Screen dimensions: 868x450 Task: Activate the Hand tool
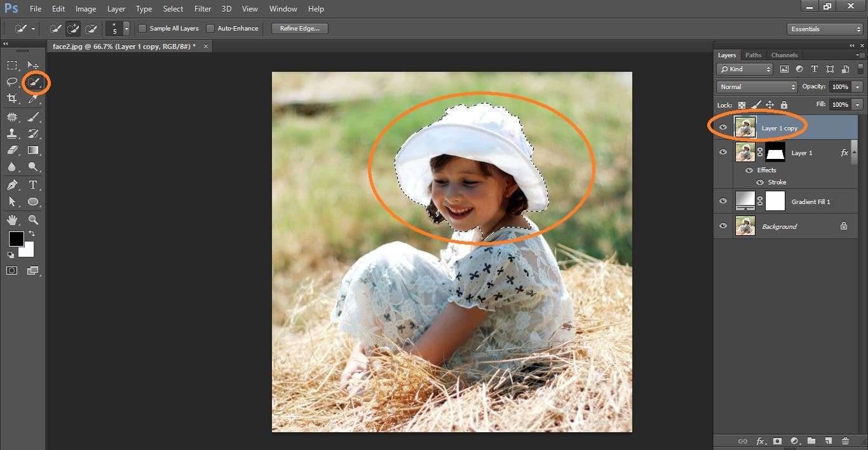[12, 220]
